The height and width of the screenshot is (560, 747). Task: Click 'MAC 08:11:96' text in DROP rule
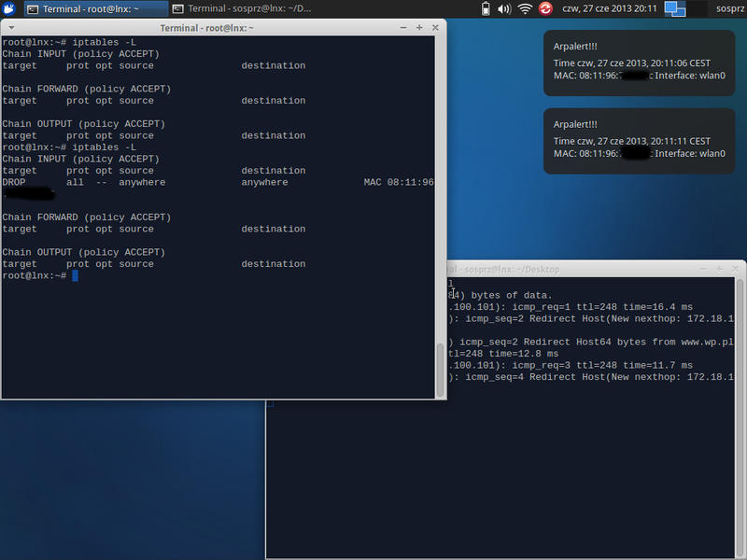click(x=399, y=182)
